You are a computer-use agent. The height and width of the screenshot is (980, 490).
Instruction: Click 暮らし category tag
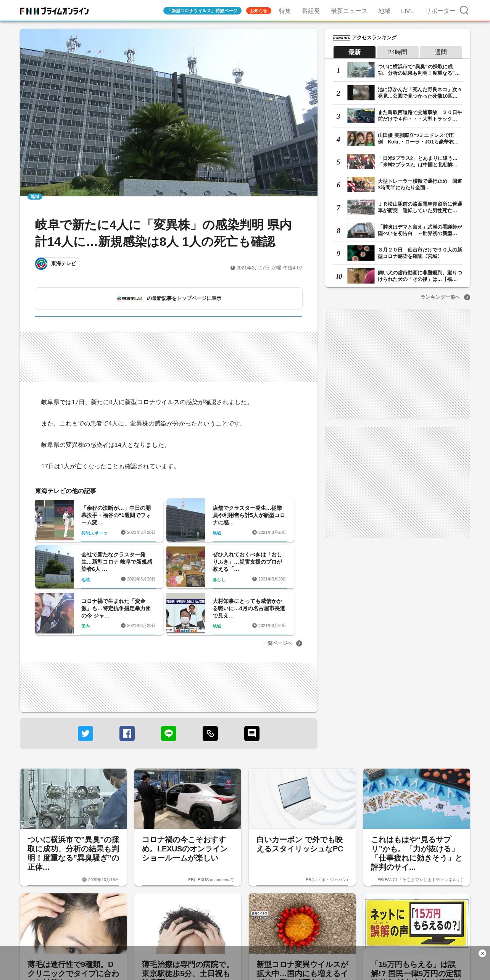point(219,580)
